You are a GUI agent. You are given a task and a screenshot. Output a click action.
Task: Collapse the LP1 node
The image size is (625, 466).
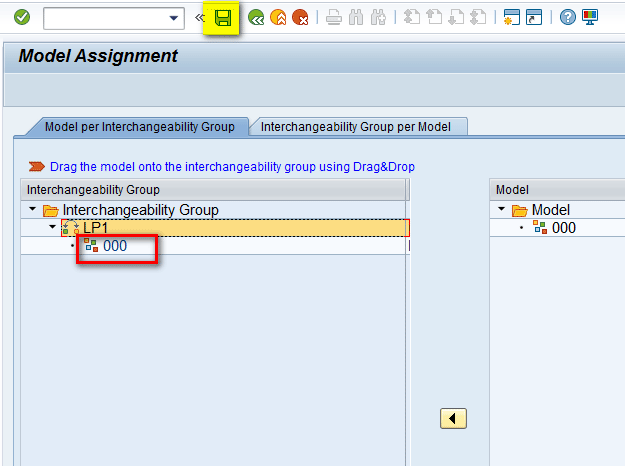tap(52, 228)
